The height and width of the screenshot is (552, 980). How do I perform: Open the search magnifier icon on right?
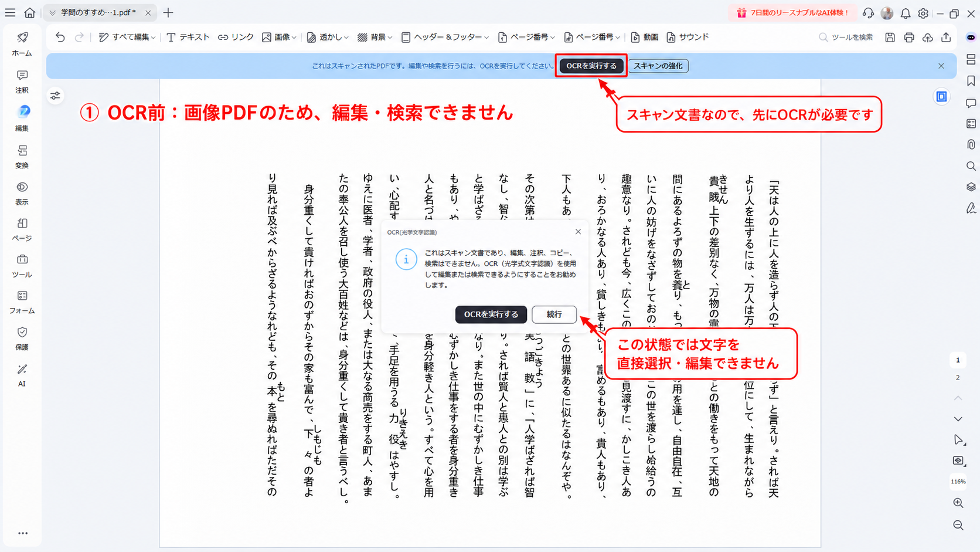971,166
